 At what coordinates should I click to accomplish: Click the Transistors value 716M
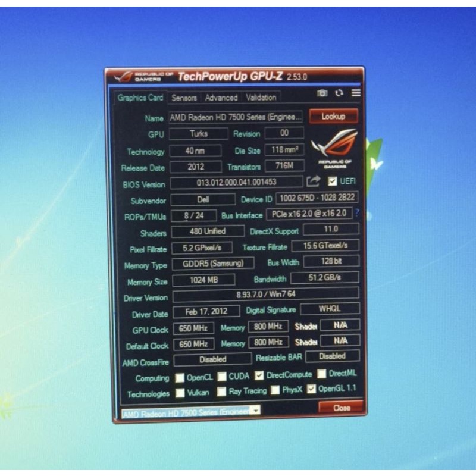[x=284, y=166]
